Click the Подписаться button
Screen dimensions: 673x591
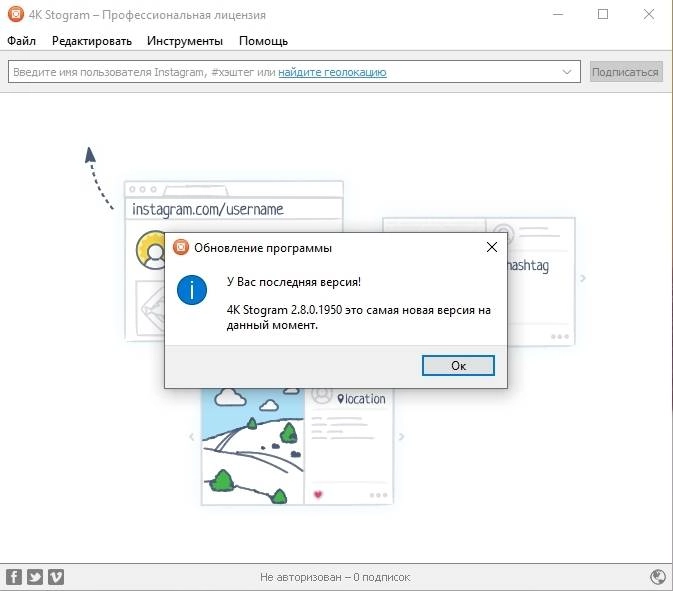[x=625, y=72]
